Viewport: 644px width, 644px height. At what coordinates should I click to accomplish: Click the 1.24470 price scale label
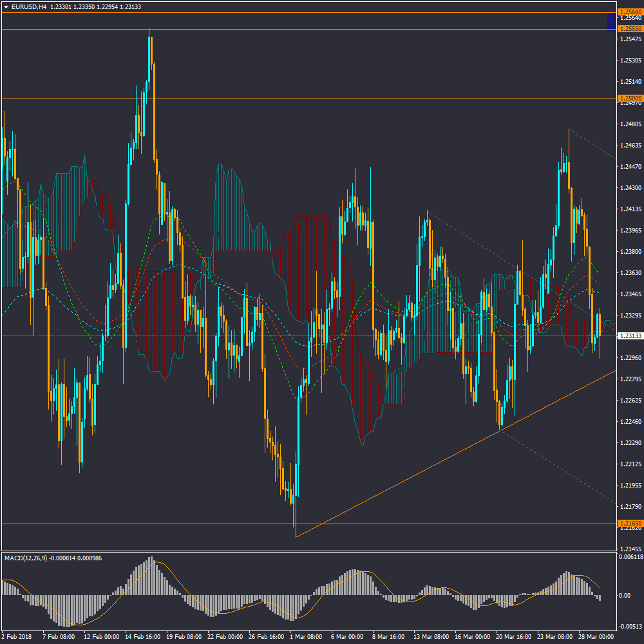click(x=630, y=166)
